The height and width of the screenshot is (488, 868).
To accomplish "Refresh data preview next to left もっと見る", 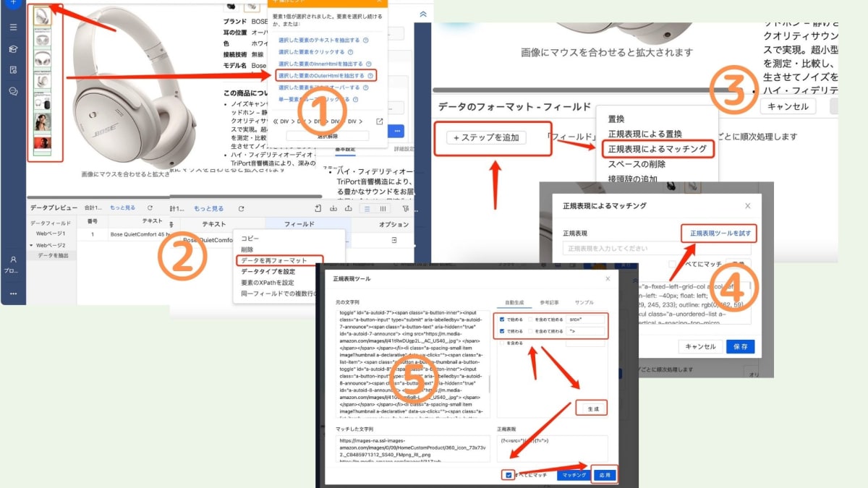I will tap(150, 208).
